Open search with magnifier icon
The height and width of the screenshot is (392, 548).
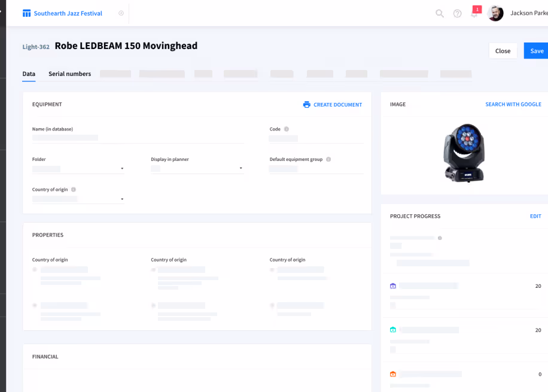(439, 13)
